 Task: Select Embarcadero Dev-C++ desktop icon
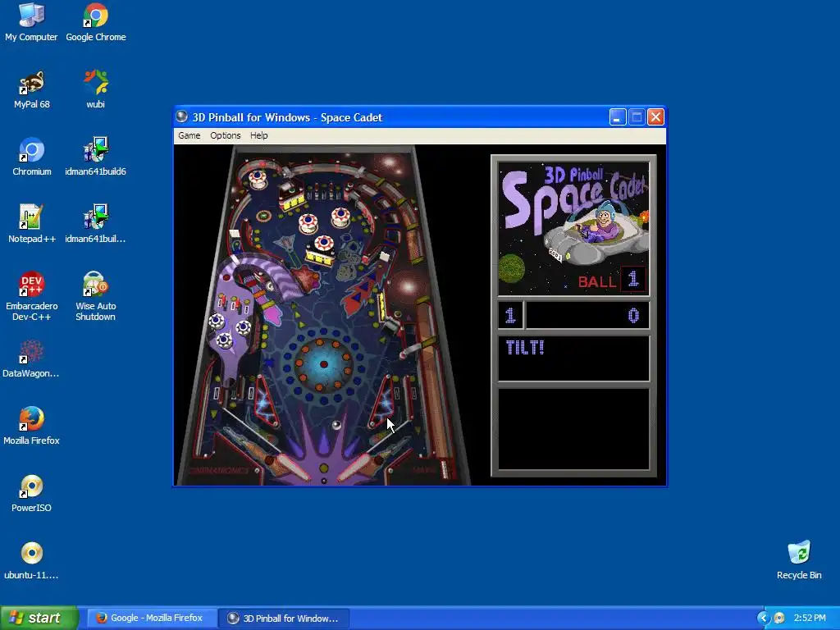(32, 297)
